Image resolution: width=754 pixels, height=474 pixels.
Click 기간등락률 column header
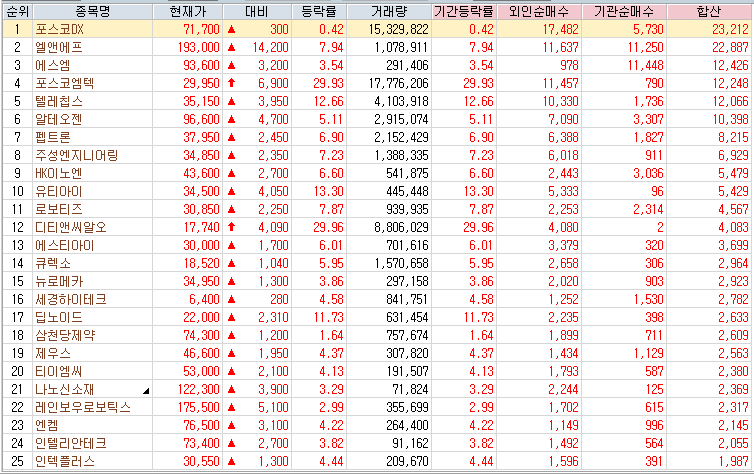464,11
